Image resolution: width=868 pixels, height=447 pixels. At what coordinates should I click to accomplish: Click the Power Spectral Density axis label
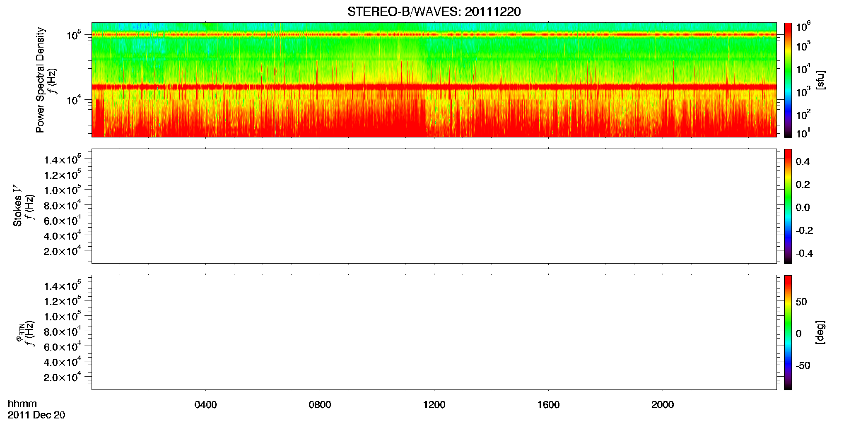(x=40, y=80)
